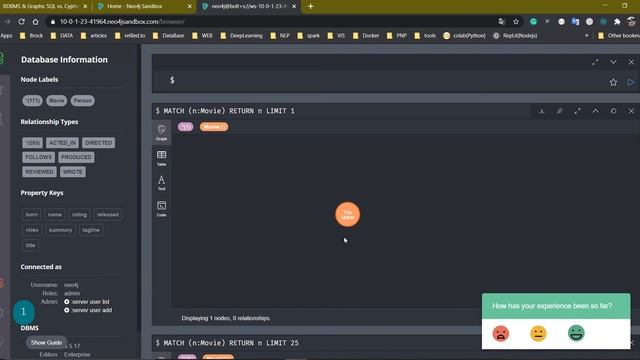The image size is (640, 360).
Task: Run the server user add command
Action: [88, 310]
